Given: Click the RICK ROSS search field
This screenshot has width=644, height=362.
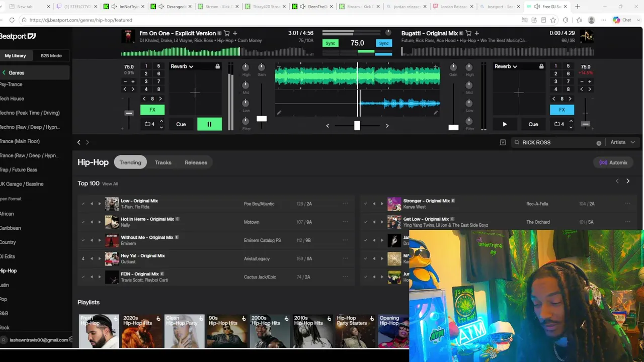Looking at the screenshot, I should point(557,142).
